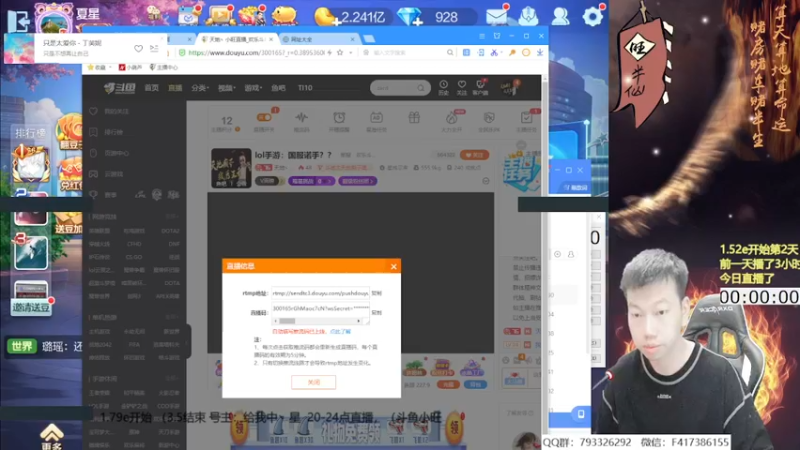Copy the rtmp address in the dialog
Viewport: 800px width, 450px height.
(377, 293)
